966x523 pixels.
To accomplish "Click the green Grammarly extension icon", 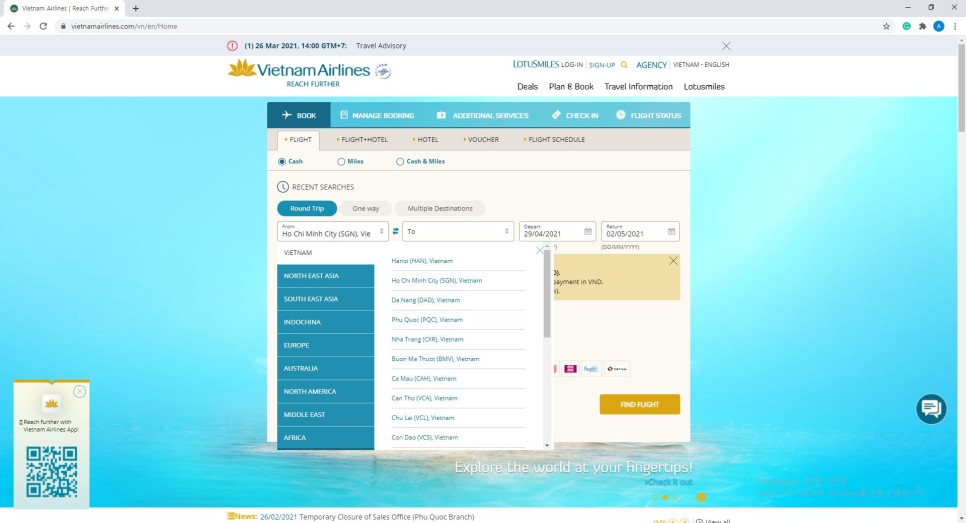I will click(x=906, y=26).
